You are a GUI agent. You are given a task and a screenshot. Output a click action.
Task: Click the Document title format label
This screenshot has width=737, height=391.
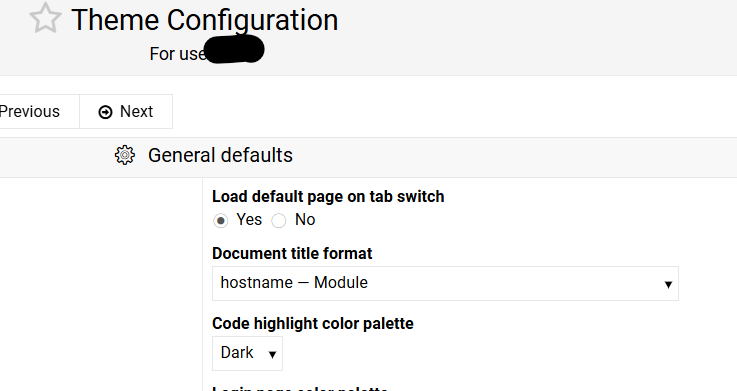coord(292,253)
